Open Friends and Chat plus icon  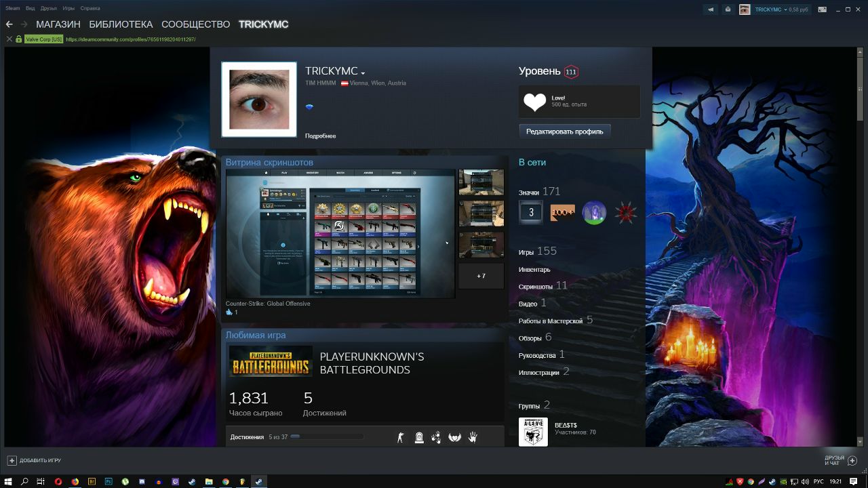[x=852, y=461]
